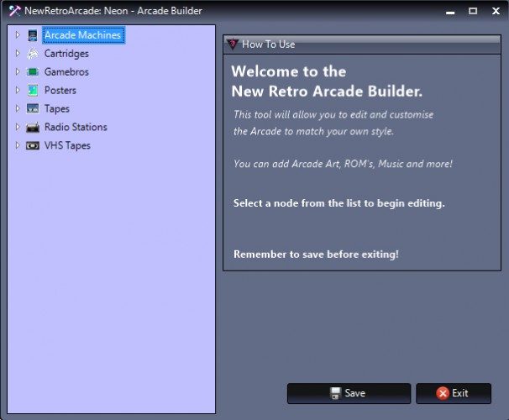The width and height of the screenshot is (509, 420).
Task: Expand the Gamebros tree node
Action: (x=17, y=72)
